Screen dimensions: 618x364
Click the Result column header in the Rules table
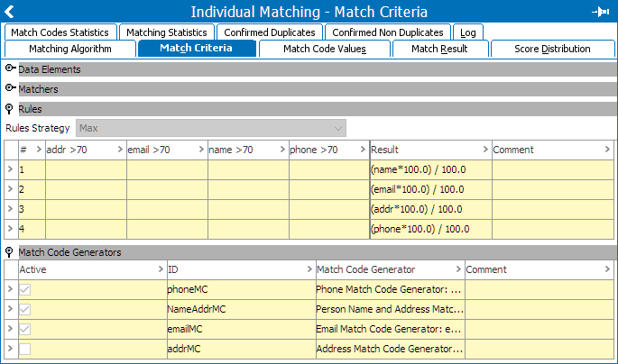[x=429, y=150]
